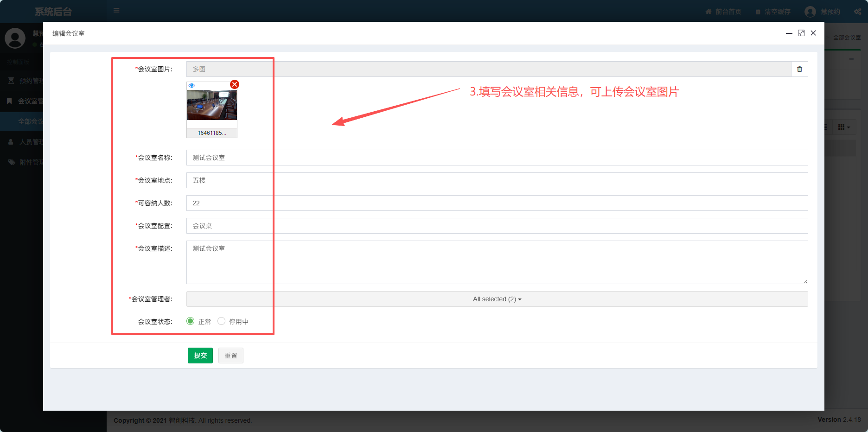Click the 重置 reset button
The height and width of the screenshot is (432, 868).
(231, 356)
